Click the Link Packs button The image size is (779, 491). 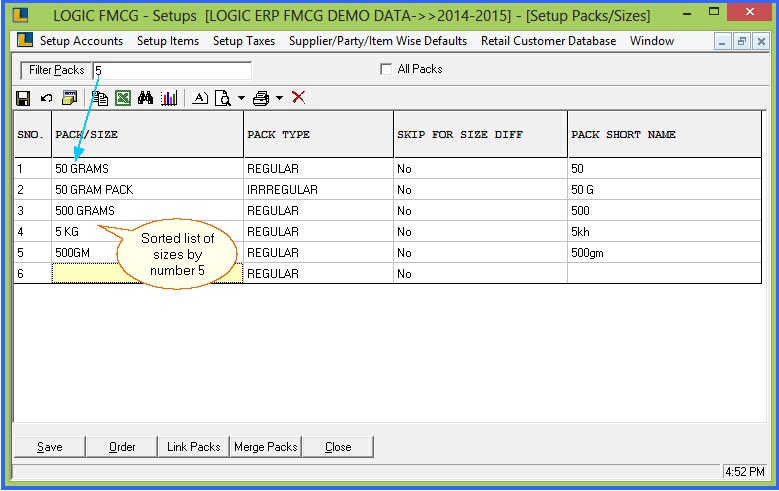194,447
